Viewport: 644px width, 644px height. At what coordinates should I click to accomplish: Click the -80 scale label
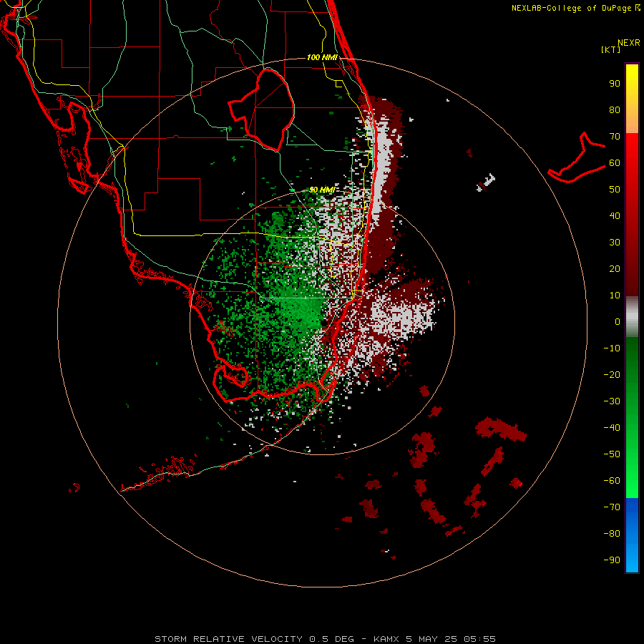click(x=612, y=534)
